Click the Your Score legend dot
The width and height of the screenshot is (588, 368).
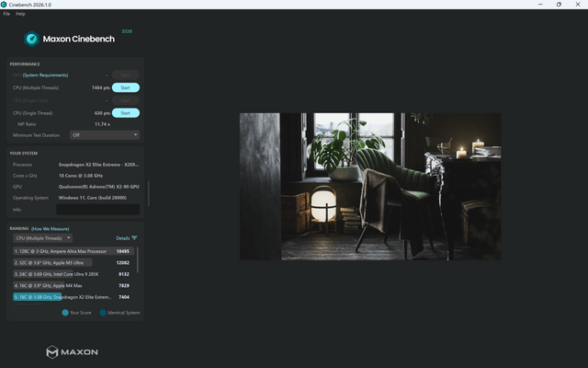(65, 313)
